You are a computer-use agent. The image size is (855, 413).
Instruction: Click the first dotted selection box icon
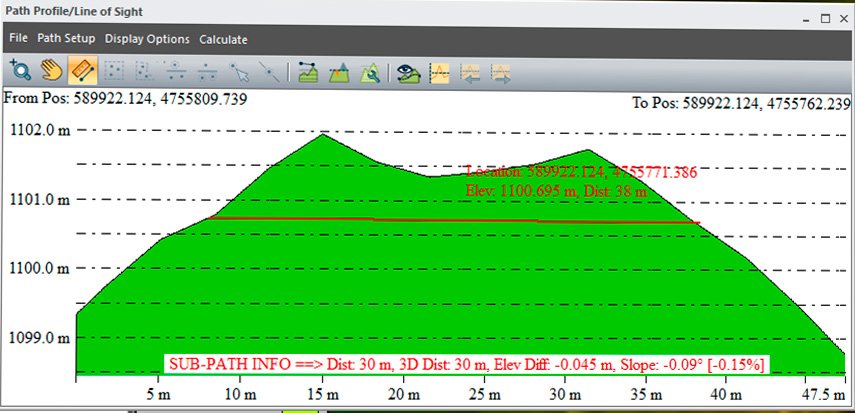pos(113,71)
